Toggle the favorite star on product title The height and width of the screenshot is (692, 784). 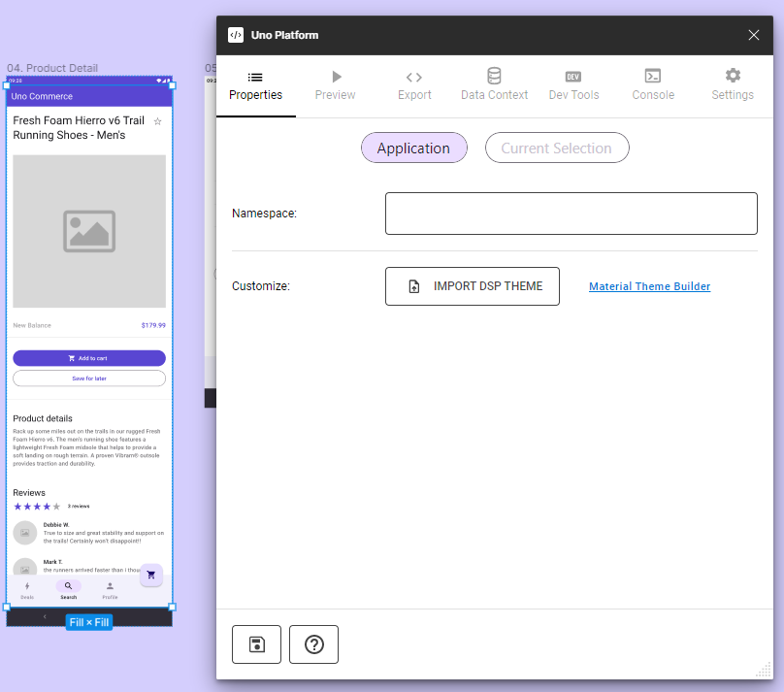tap(158, 121)
